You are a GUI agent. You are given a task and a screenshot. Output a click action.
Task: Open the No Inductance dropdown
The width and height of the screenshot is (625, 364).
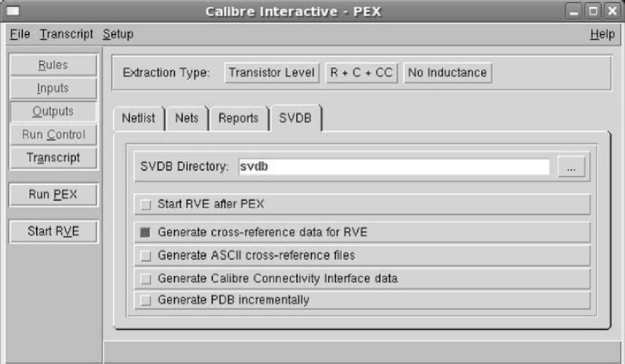pos(447,73)
